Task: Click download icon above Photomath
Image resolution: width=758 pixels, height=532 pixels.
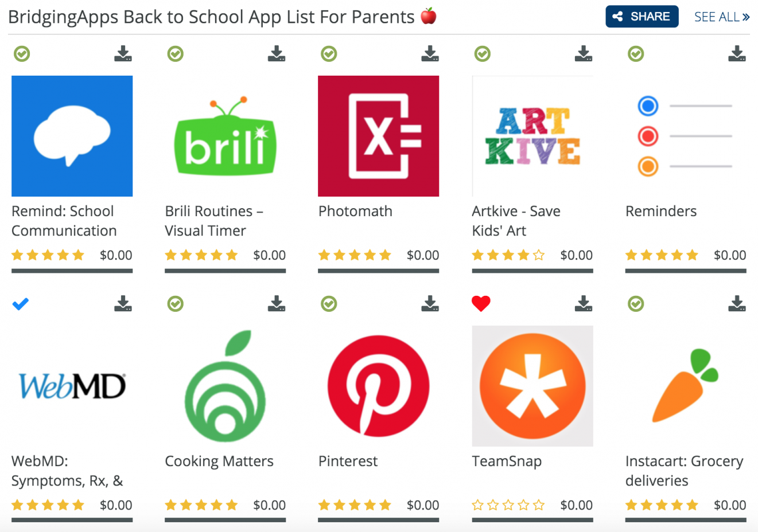Action: 430,54
